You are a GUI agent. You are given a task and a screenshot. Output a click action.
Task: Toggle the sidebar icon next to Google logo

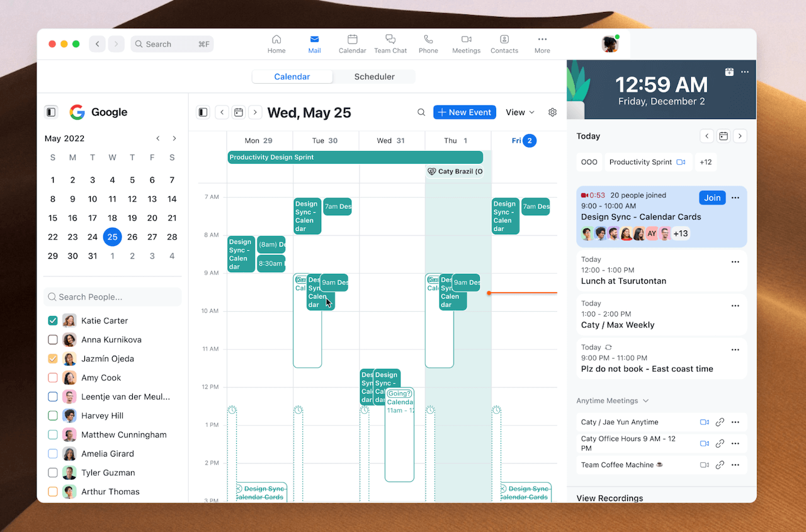click(x=51, y=112)
